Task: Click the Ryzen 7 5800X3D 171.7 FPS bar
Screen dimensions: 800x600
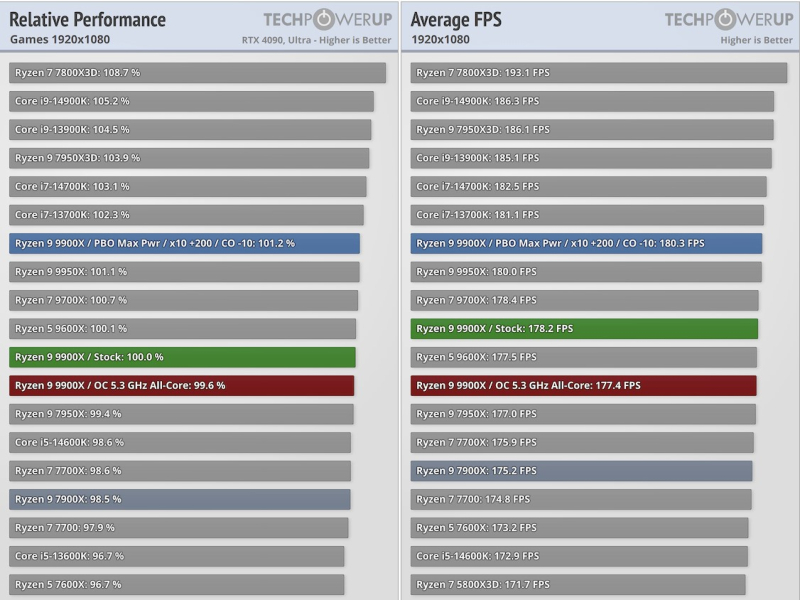Action: point(578,584)
